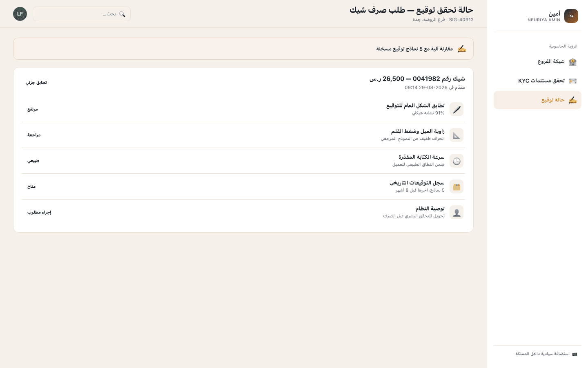Click the case reference SIG-40912 subtitle
The width and height of the screenshot is (588, 368).
pos(443,20)
